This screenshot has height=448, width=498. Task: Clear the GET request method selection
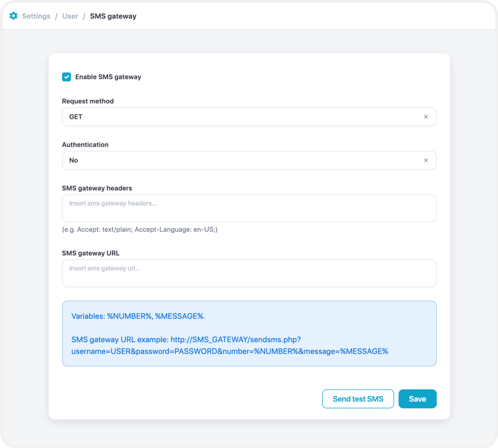click(426, 117)
